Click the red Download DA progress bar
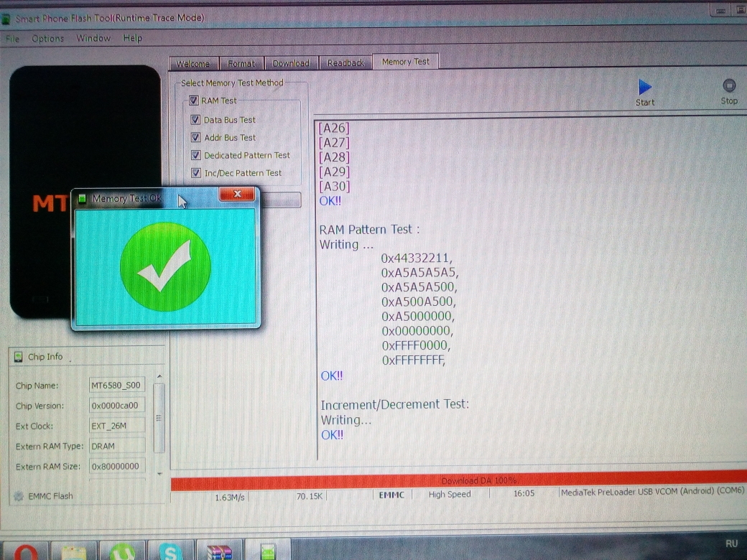This screenshot has width=747, height=560. pos(458,481)
